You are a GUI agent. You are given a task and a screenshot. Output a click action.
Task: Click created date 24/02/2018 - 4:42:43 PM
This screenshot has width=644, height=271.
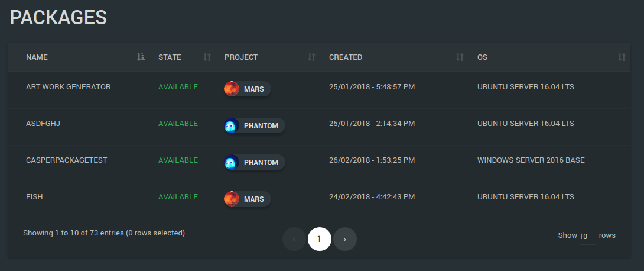click(372, 197)
